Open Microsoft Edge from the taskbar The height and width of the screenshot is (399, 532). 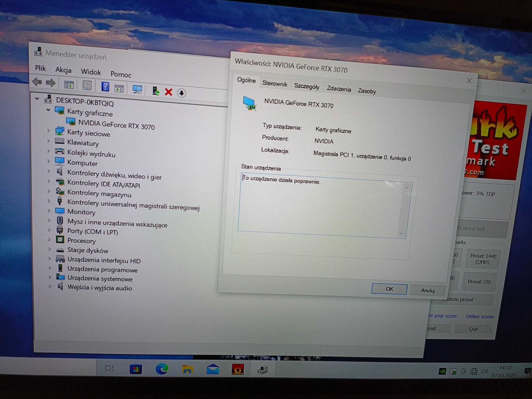tap(162, 369)
